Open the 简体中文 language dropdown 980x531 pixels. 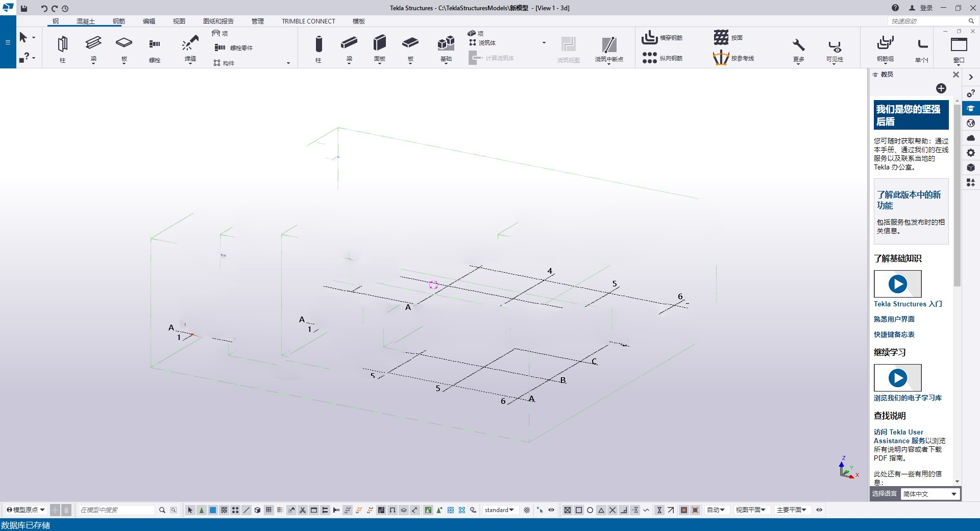tap(929, 494)
